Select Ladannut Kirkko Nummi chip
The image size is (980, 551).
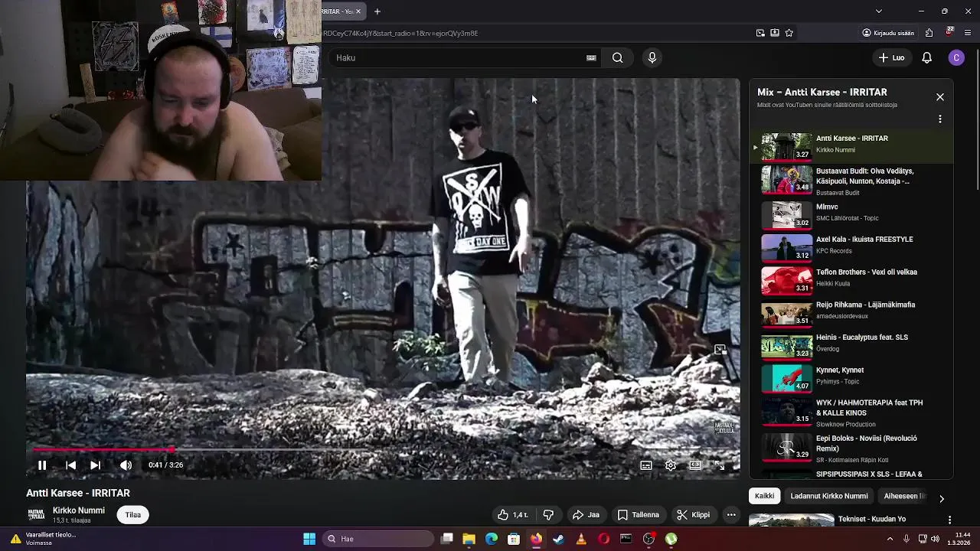pyautogui.click(x=829, y=496)
